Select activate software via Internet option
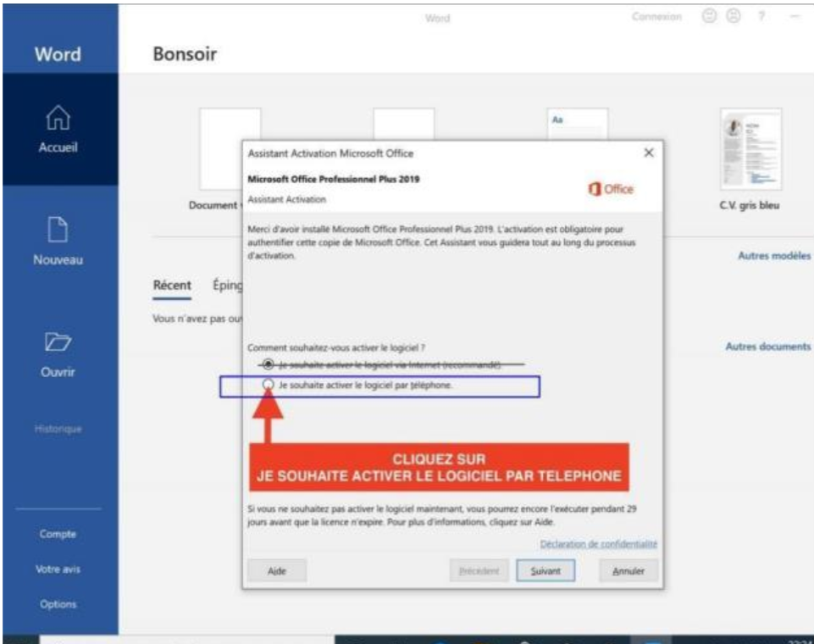The width and height of the screenshot is (814, 644). point(268,364)
